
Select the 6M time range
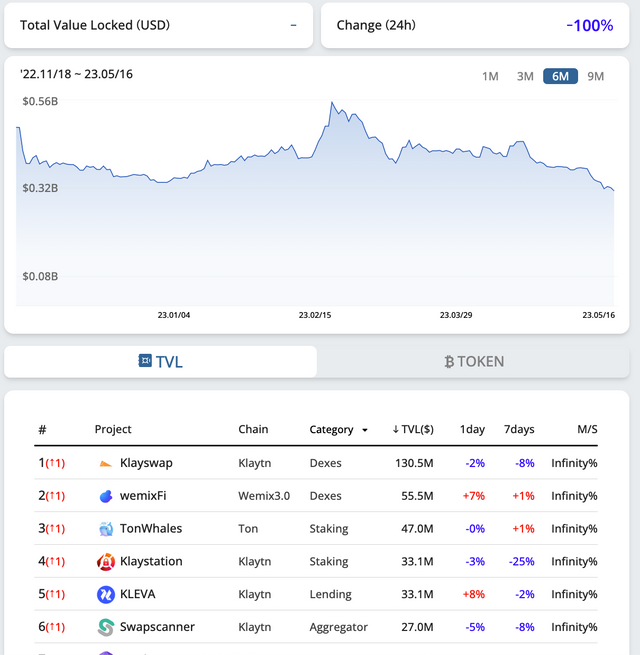pyautogui.click(x=560, y=76)
